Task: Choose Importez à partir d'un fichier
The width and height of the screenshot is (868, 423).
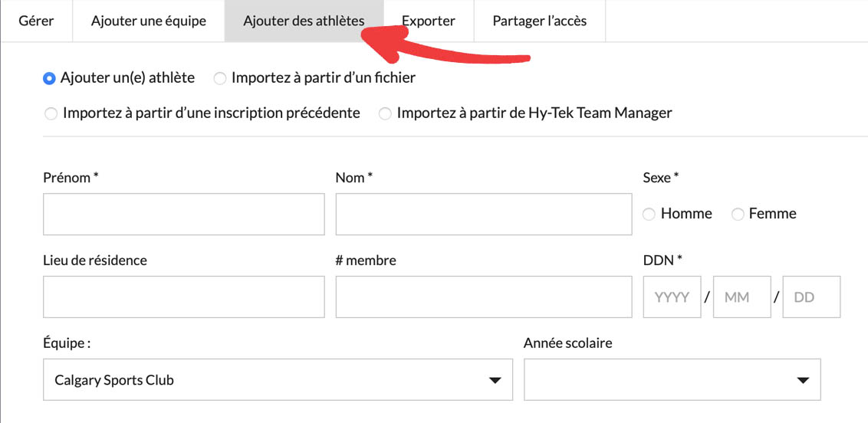Action: tap(220, 78)
